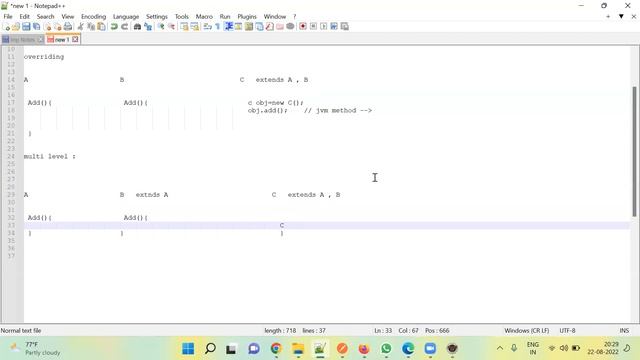The height and width of the screenshot is (360, 640).
Task: Click the UTF-8 encoding status field
Action: [x=567, y=331]
